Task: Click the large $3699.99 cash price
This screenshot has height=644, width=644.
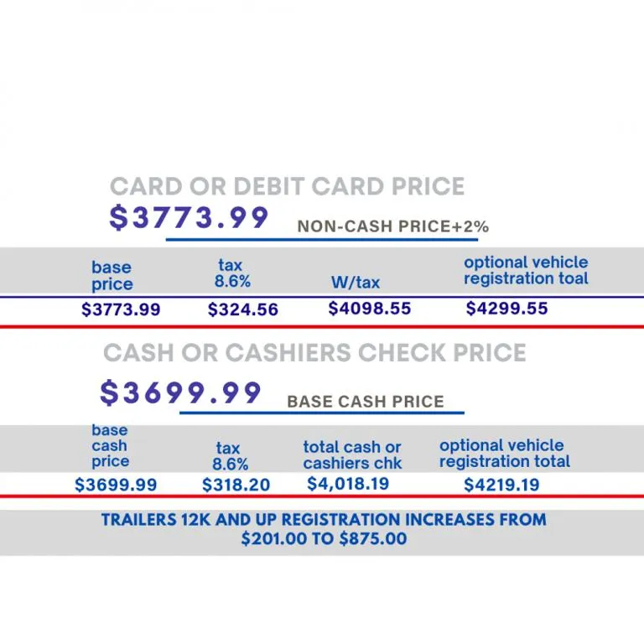Action: 180,392
